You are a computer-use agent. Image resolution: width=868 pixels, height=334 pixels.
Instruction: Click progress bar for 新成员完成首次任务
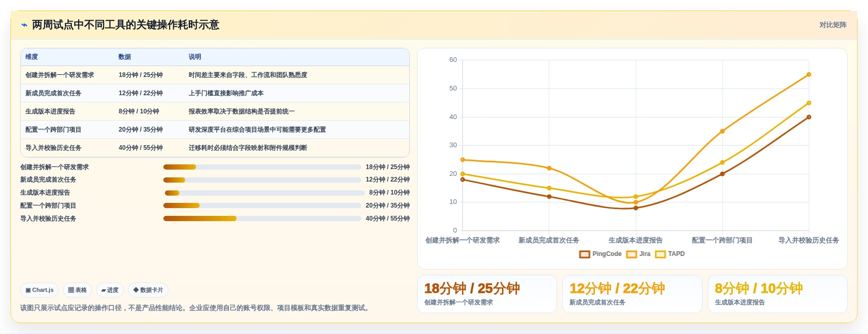click(262, 180)
